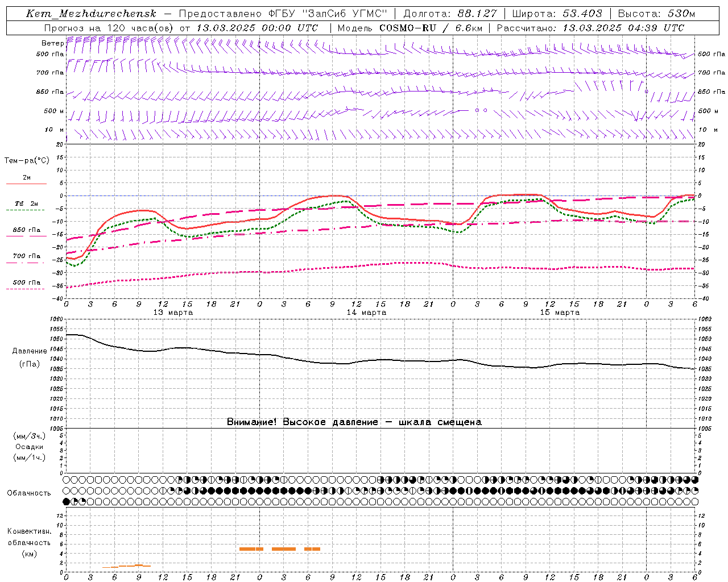Click the model label COSMO-RU / 6.6км
The width and height of the screenshot is (728, 582).
431,28
